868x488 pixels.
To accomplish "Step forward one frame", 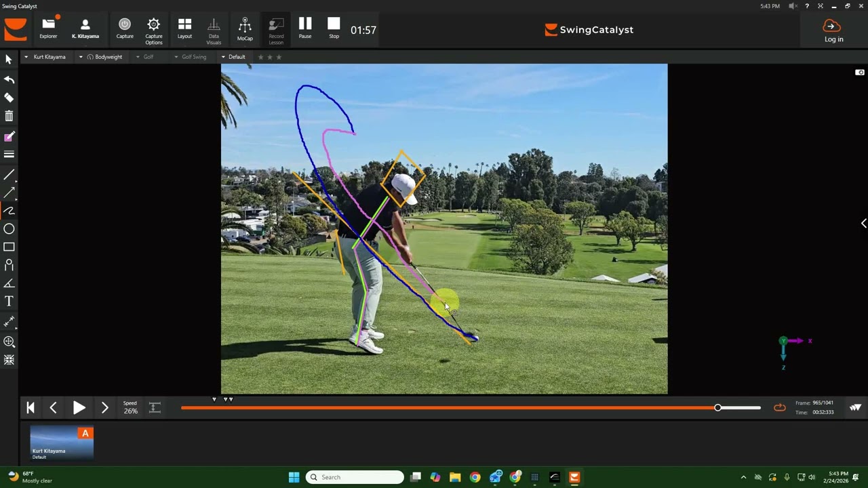I will pyautogui.click(x=104, y=407).
